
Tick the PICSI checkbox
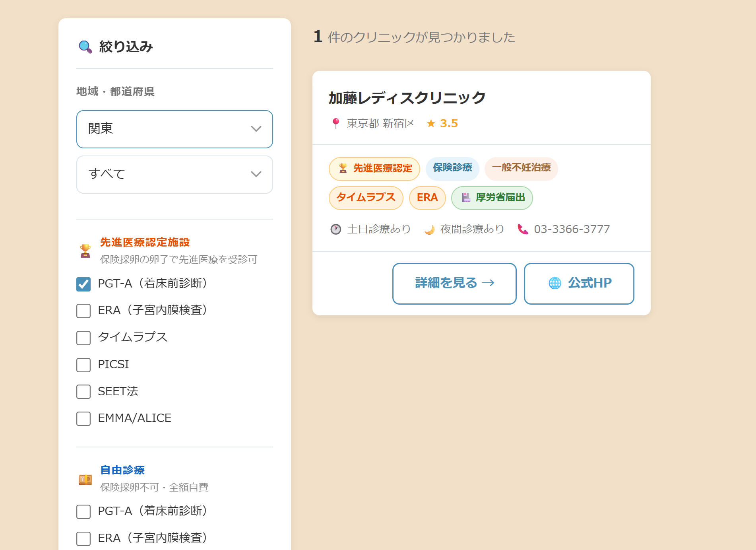pos(83,365)
